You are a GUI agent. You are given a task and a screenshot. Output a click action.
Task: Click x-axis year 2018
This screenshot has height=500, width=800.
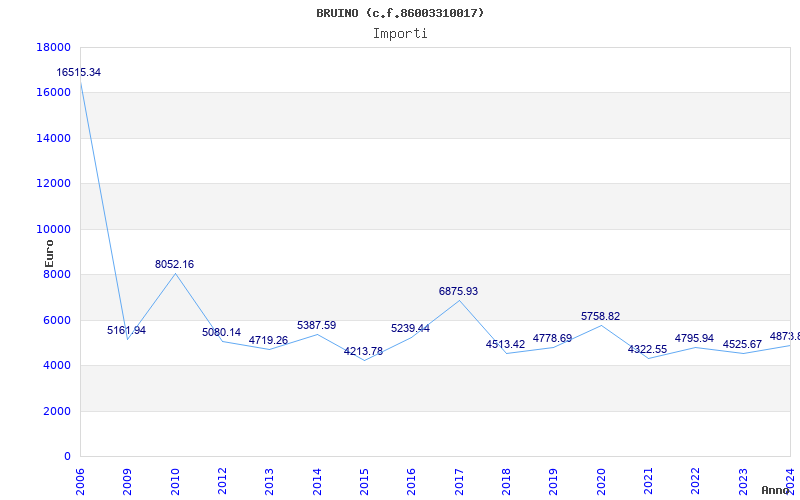click(506, 482)
